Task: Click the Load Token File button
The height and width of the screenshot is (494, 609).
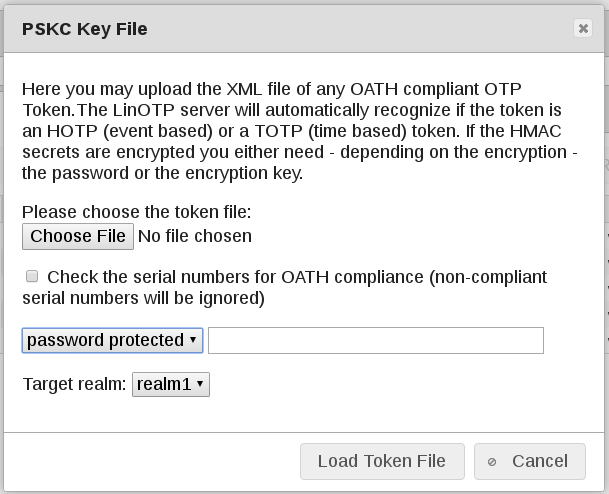Action: [381, 461]
